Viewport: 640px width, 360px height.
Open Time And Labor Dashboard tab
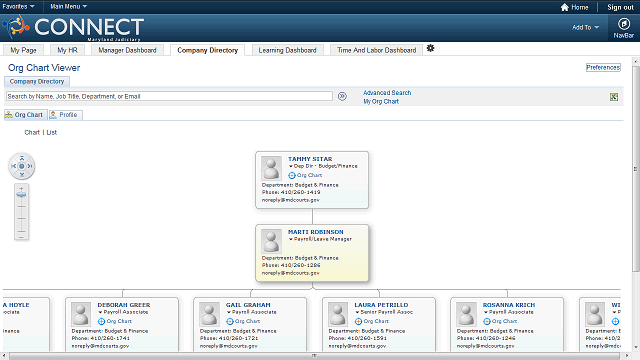[376, 50]
